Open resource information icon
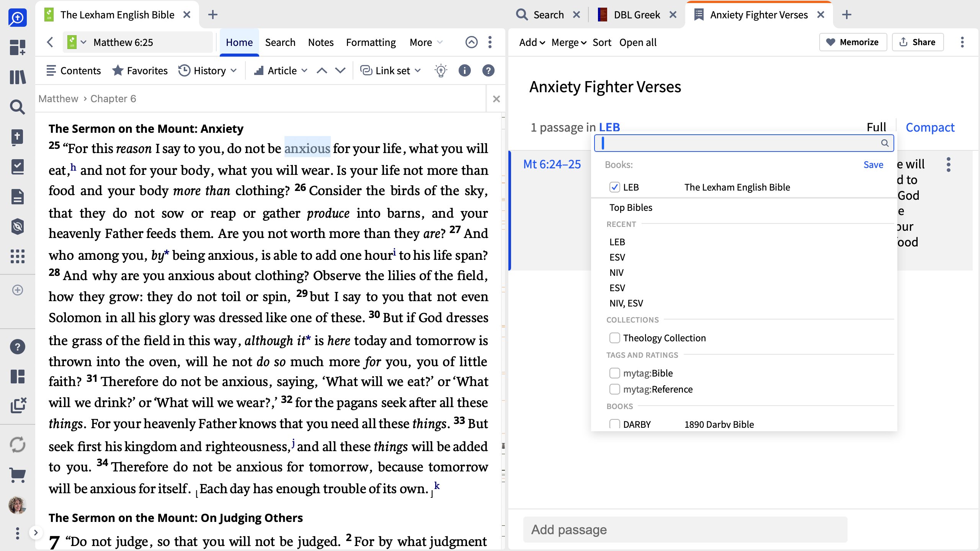This screenshot has height=551, width=980. (x=464, y=71)
